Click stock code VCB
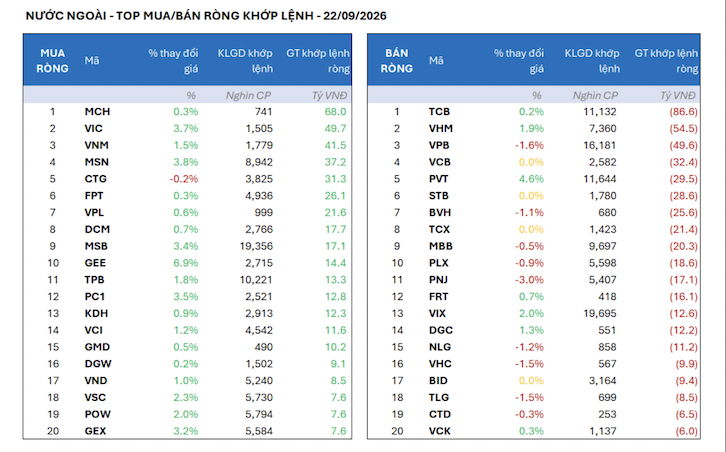 [439, 162]
